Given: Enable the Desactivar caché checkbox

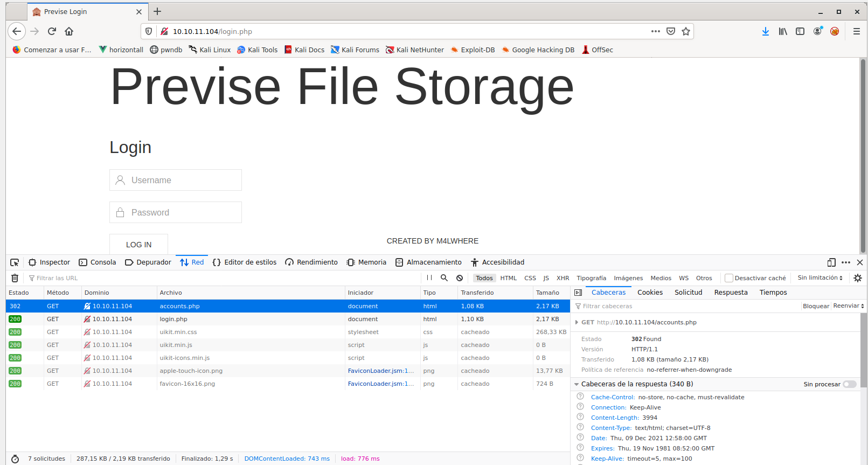Looking at the screenshot, I should click(x=729, y=278).
